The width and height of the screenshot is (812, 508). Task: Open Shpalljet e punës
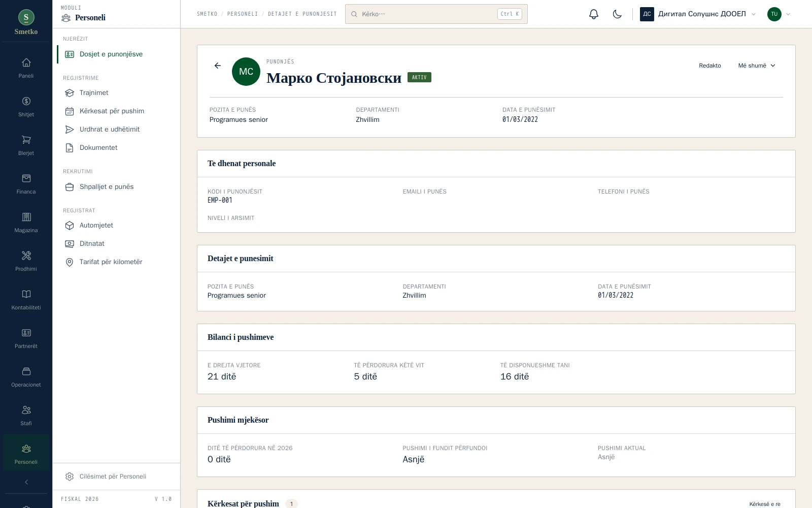pyautogui.click(x=117, y=187)
